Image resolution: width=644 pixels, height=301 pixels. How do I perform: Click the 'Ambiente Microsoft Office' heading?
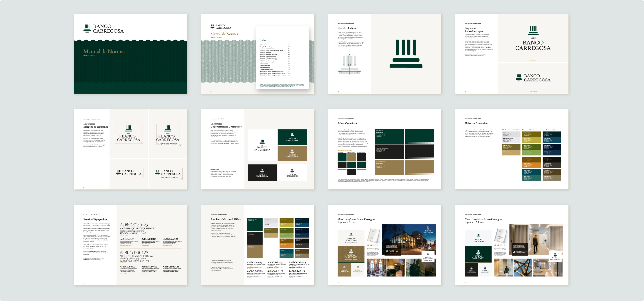[x=225, y=219]
